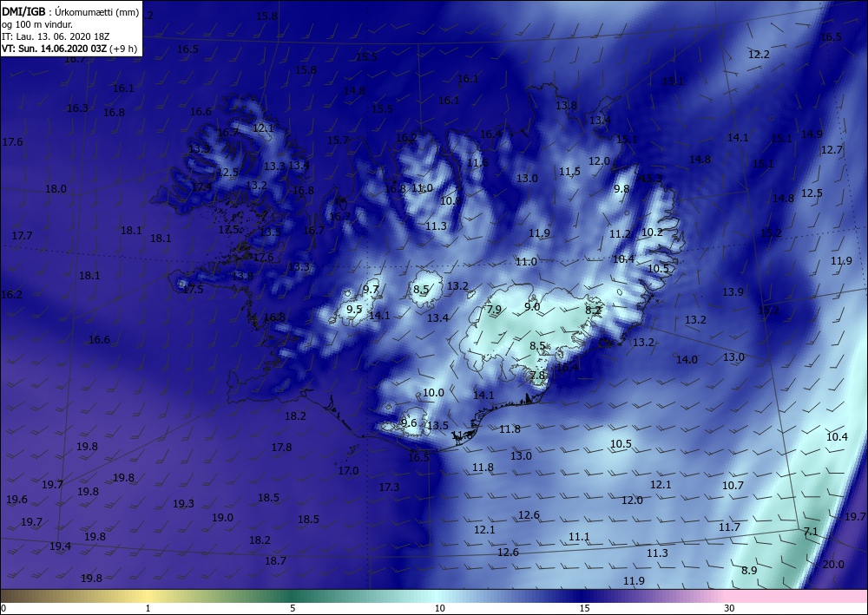868x615 pixels.
Task: Click the map value "8.9"
Action: (x=749, y=570)
